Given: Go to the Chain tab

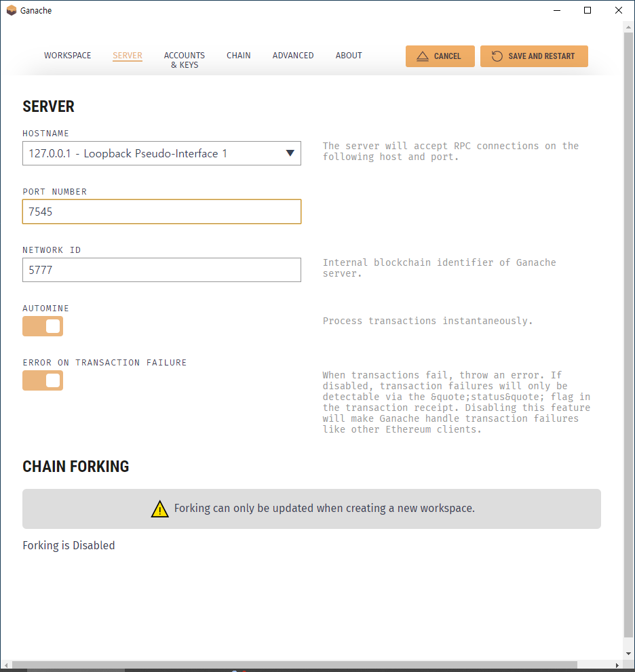Looking at the screenshot, I should 238,56.
